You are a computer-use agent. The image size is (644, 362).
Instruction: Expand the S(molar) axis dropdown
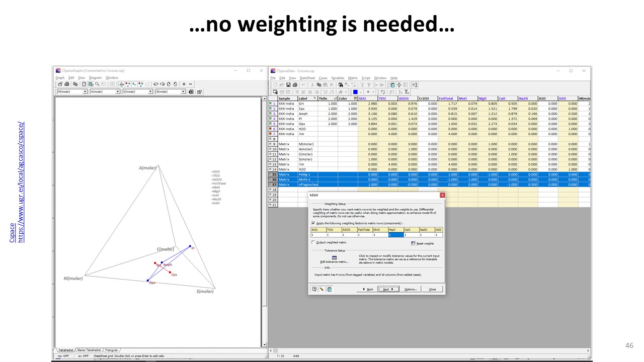(x=183, y=92)
